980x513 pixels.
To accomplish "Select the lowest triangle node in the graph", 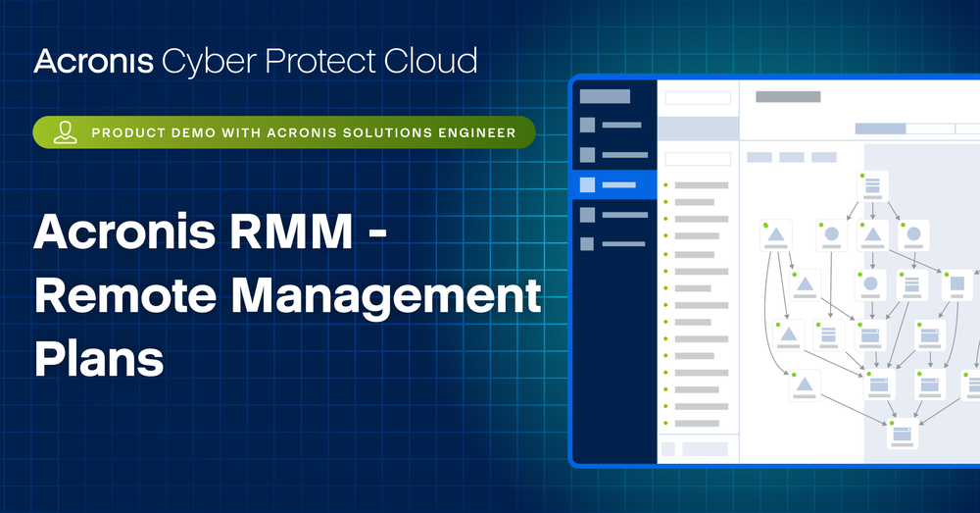I will click(x=805, y=385).
